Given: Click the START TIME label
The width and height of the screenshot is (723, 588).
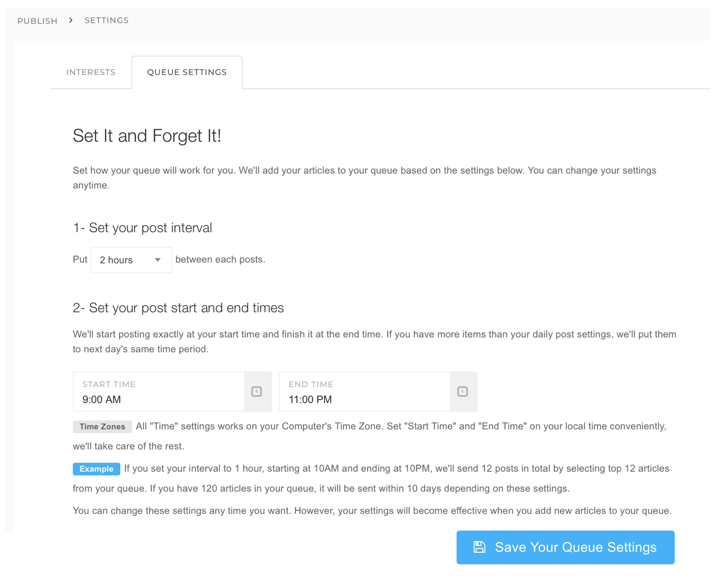Looking at the screenshot, I should point(109,384).
